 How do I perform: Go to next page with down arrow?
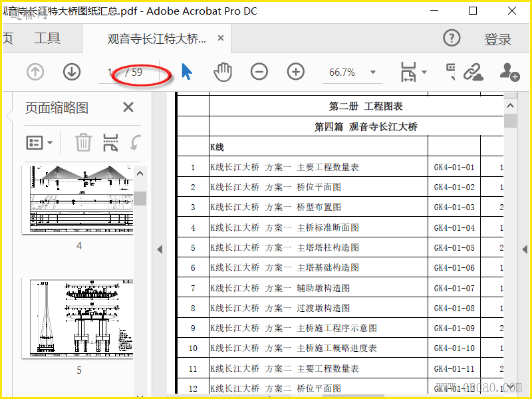(72, 72)
